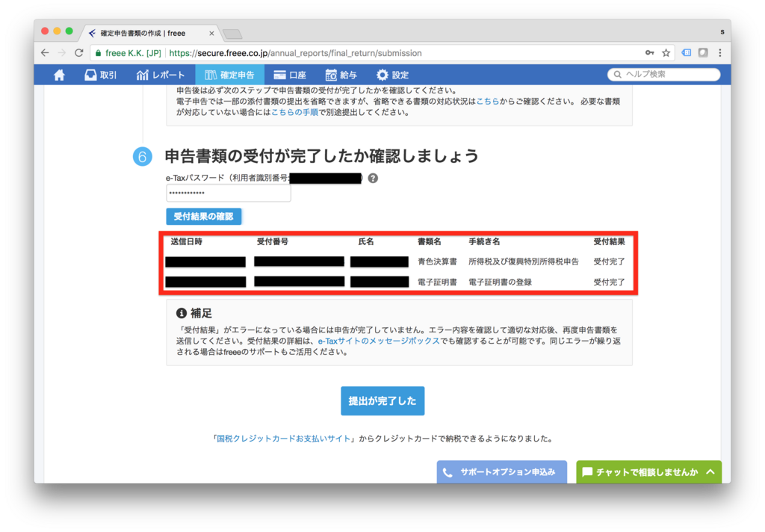Open こちらの手順 link

coord(294,112)
